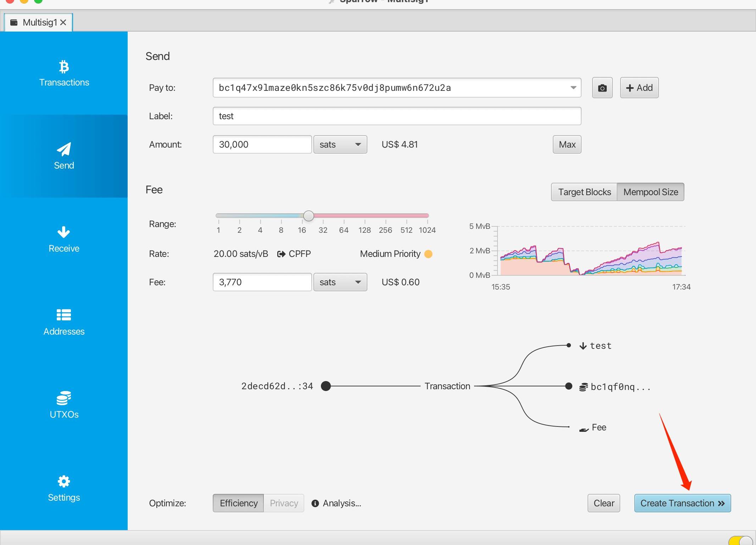Select the Send paper plane icon

tap(64, 149)
